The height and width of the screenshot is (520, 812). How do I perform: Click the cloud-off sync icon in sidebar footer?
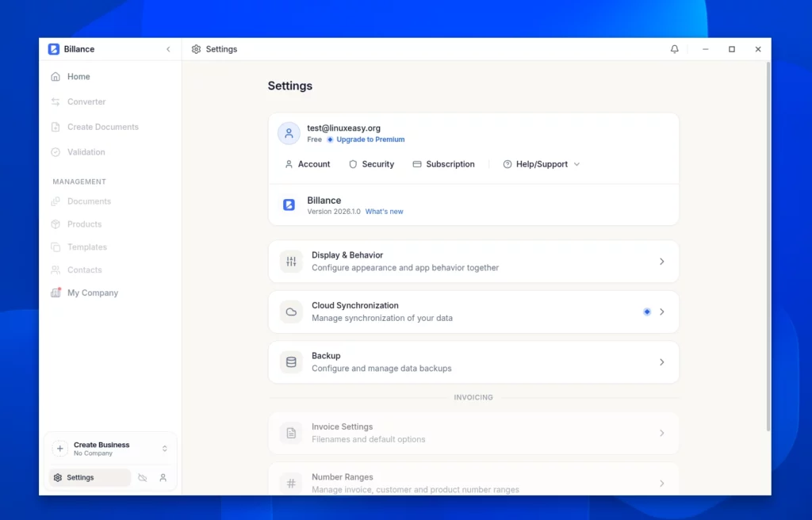pyautogui.click(x=143, y=477)
